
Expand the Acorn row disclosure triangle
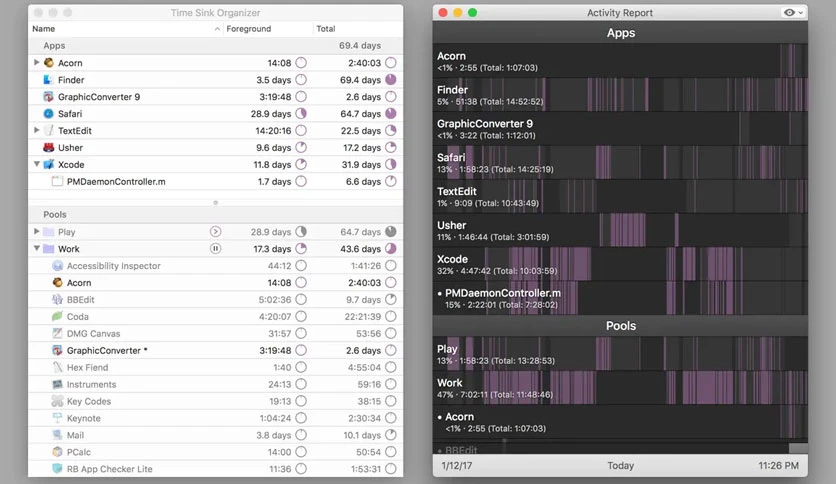click(36, 62)
